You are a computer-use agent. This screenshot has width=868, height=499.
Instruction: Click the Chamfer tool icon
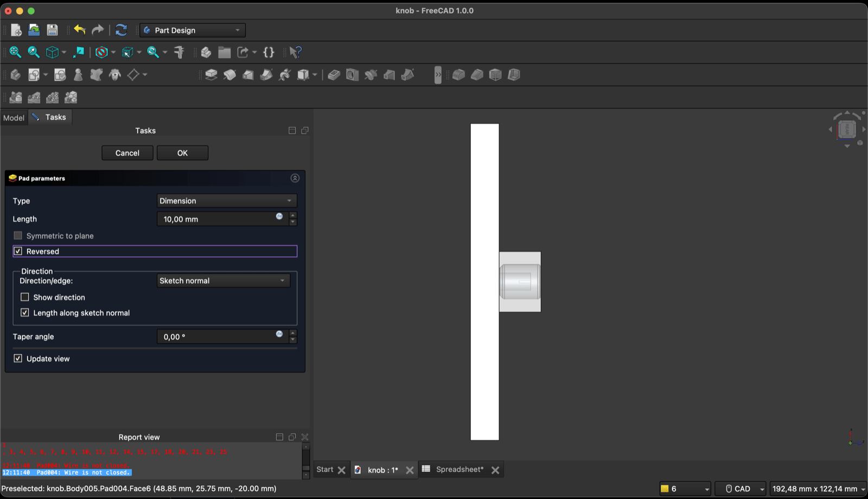point(477,74)
